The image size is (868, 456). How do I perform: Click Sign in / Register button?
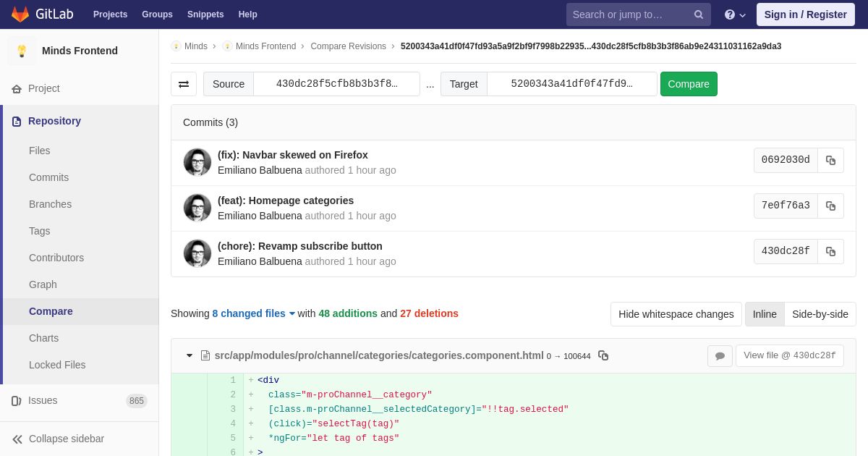(805, 14)
